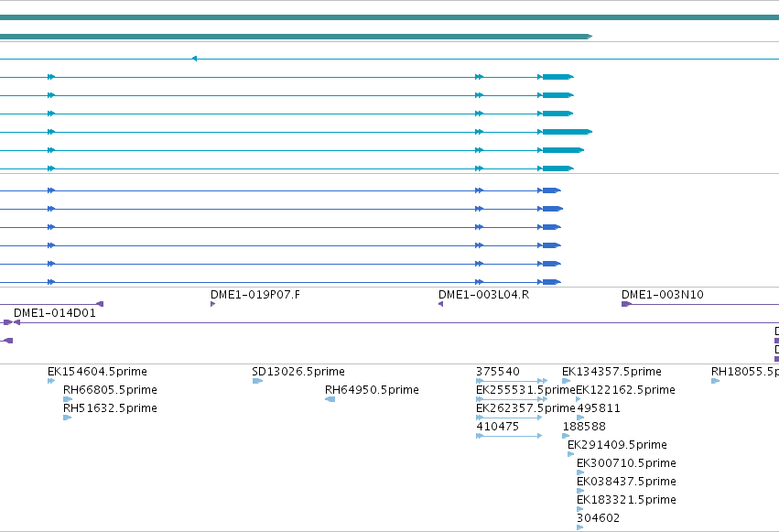Screen dimensions: 779x532
Task: Click the EK183321.5prime EST label
Action: point(626,500)
